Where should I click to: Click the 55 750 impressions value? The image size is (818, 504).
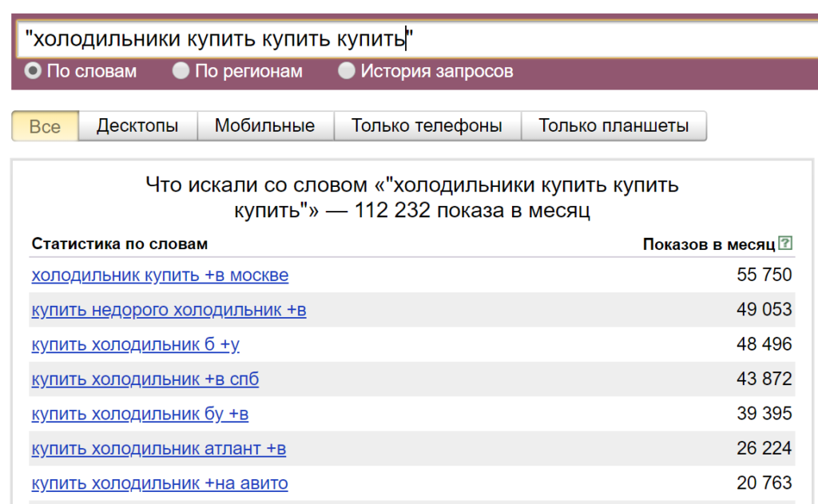pyautogui.click(x=764, y=276)
